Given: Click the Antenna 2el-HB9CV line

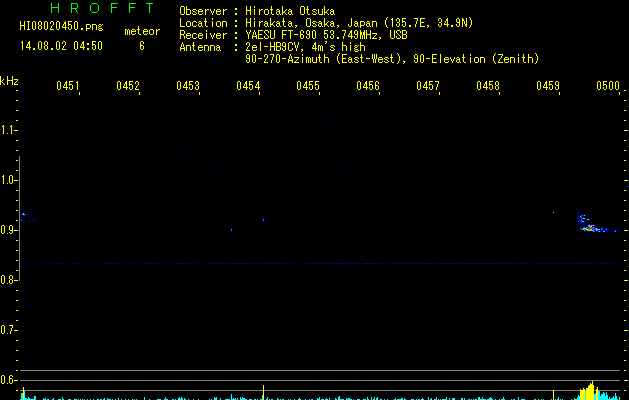Looking at the screenshot, I should [x=272, y=47].
